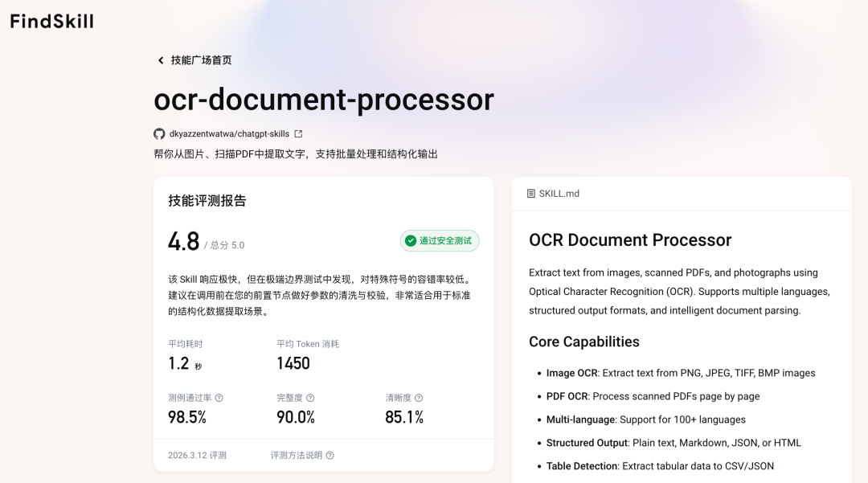The image size is (868, 483).
Task: Click the 平均耗时 label
Action: coord(186,344)
